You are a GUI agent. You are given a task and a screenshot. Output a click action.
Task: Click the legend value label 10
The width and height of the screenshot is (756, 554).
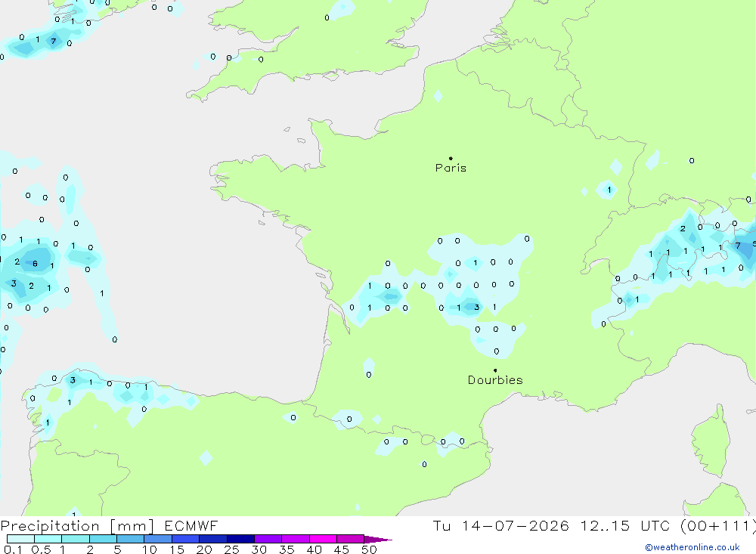pyautogui.click(x=150, y=549)
